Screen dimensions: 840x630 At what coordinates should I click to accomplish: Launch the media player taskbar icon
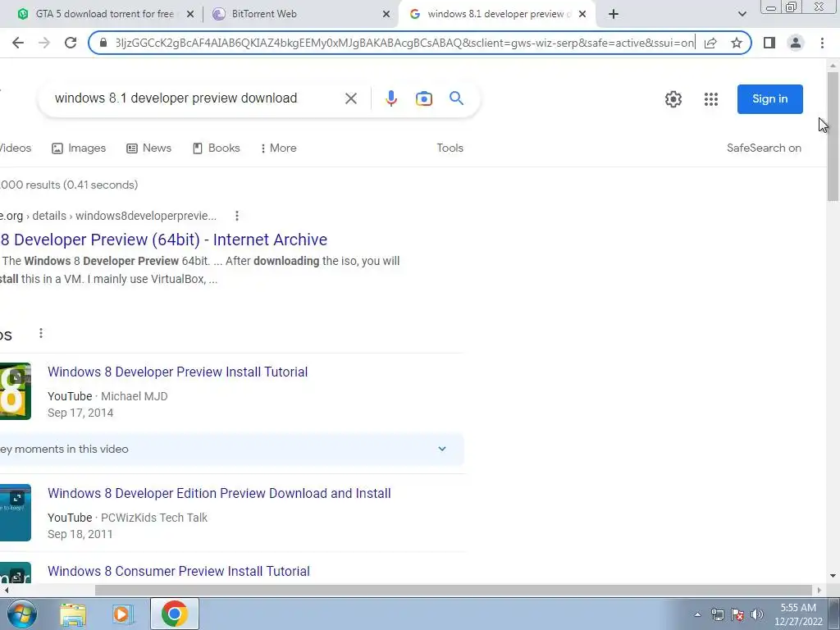pos(123,614)
